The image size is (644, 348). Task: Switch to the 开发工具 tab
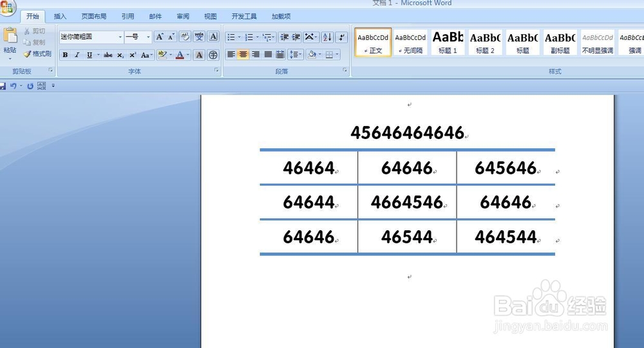(x=244, y=17)
